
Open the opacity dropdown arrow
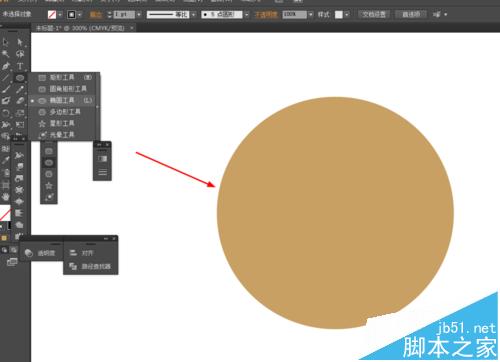tap(311, 15)
